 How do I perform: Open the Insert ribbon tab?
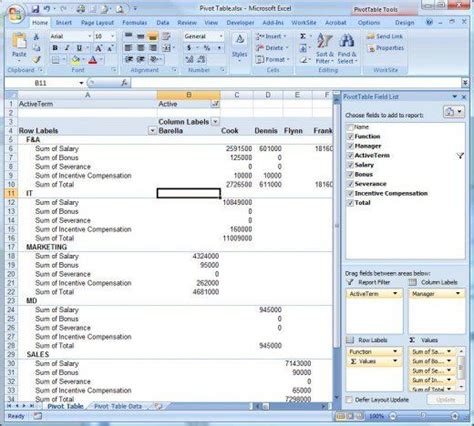tap(63, 23)
